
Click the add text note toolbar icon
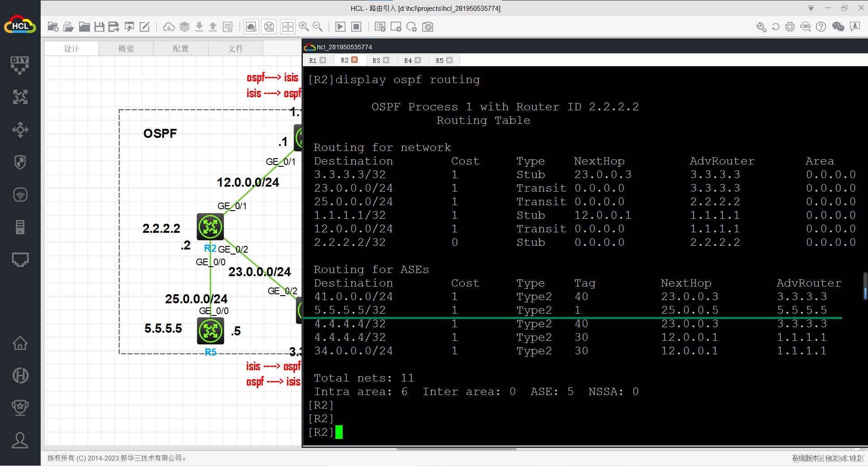[380, 27]
